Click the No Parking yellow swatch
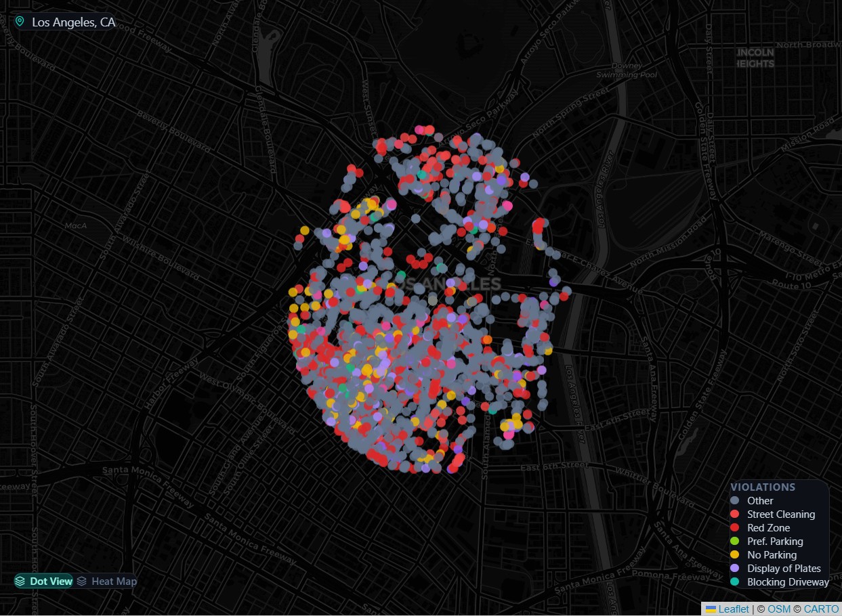The image size is (842, 616). click(x=735, y=554)
